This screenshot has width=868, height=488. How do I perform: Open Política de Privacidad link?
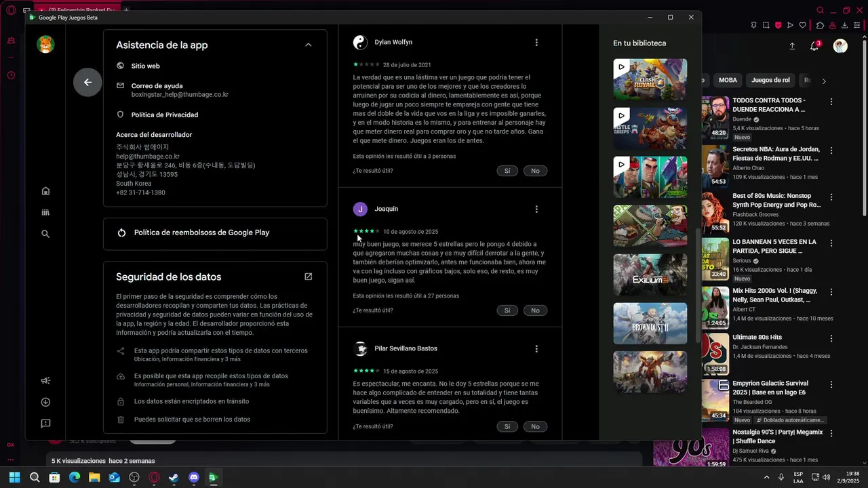coord(165,115)
